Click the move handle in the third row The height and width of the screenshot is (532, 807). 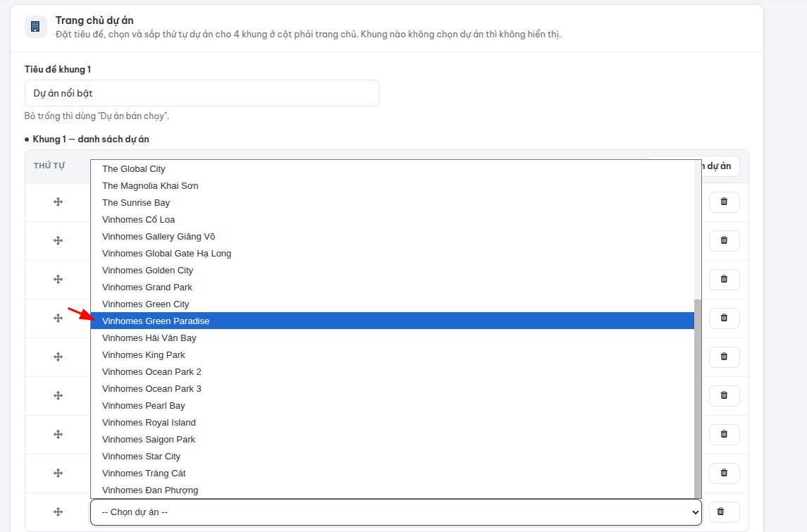58,279
